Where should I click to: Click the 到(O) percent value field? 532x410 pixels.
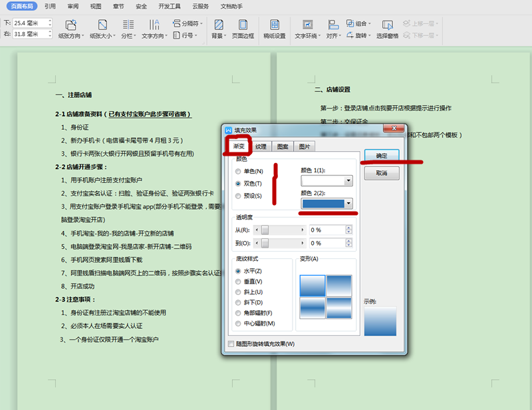coord(327,243)
